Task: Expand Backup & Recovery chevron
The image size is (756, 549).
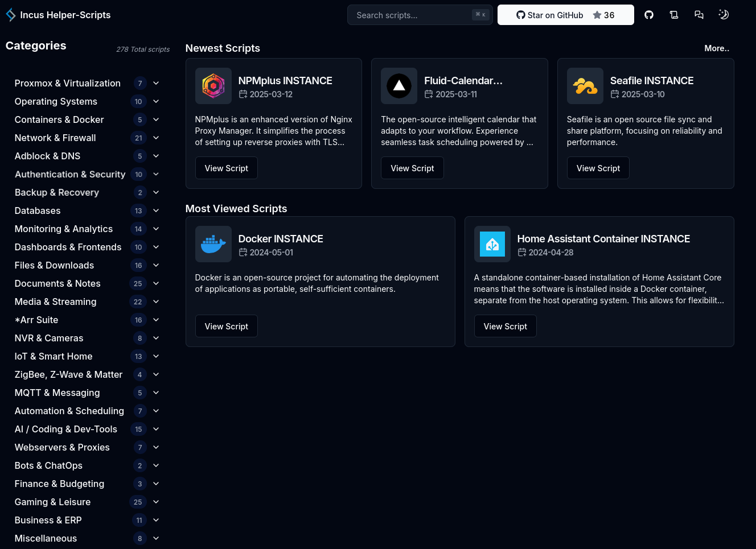Action: [x=156, y=192]
